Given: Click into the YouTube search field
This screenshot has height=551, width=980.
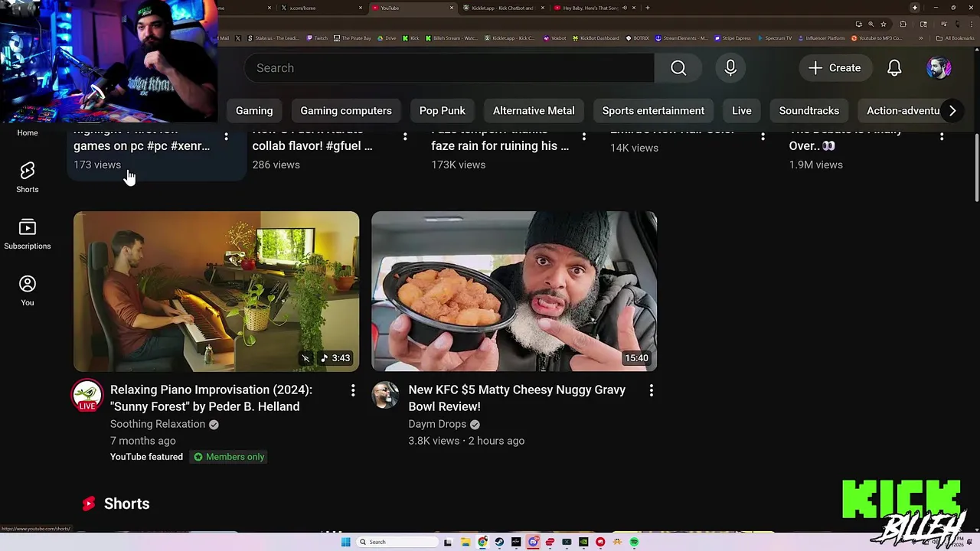Looking at the screenshot, I should (449, 68).
